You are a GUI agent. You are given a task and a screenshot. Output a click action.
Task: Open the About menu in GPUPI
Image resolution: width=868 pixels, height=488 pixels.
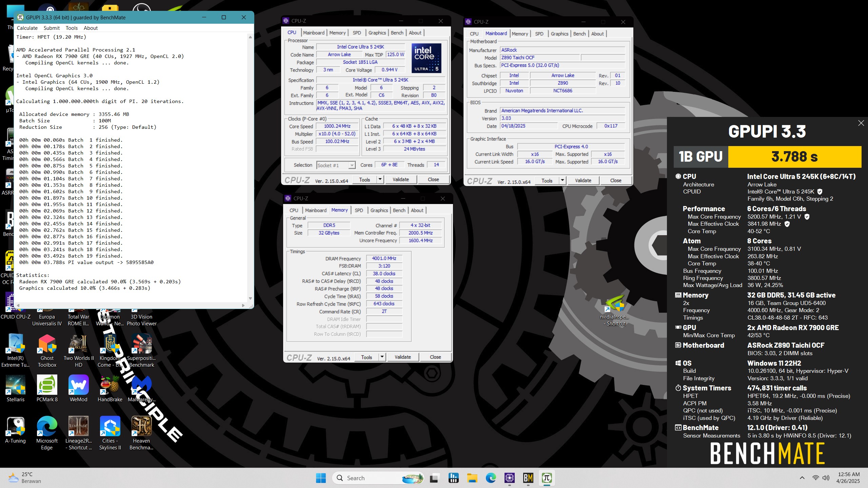[x=91, y=28]
